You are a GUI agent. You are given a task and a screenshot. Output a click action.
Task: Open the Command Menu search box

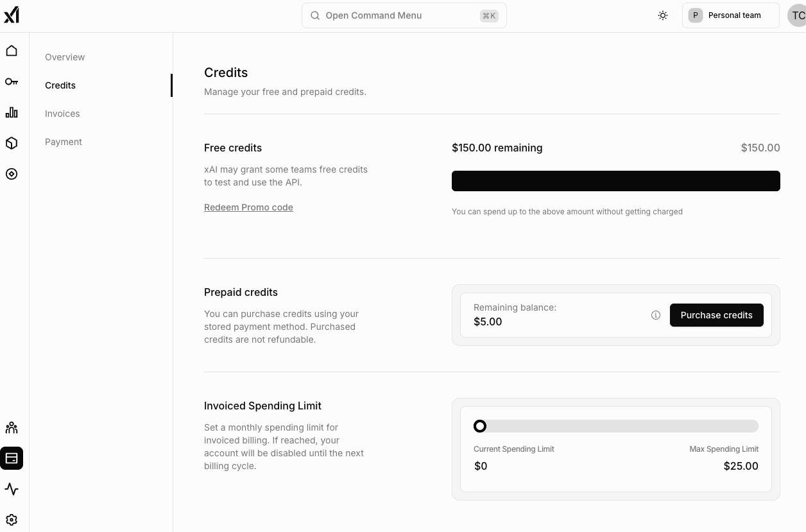tap(404, 15)
